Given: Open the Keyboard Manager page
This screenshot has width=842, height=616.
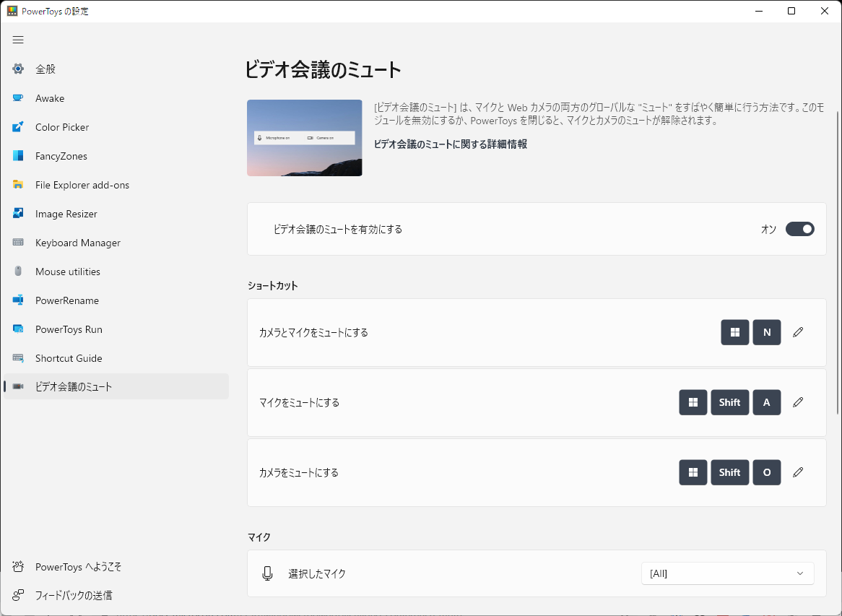Looking at the screenshot, I should (116, 242).
